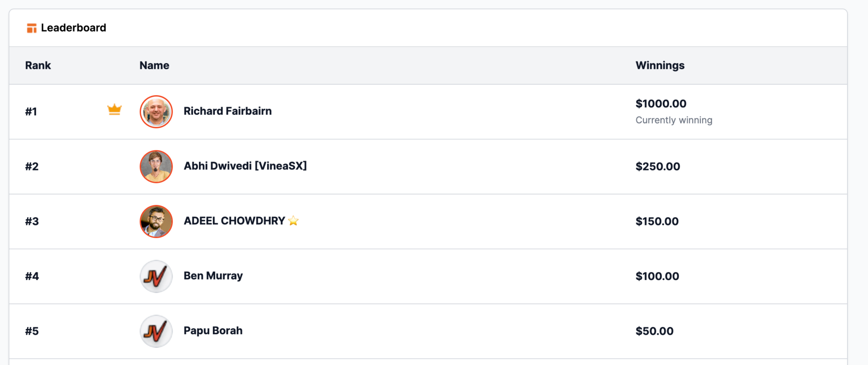Click the Leaderboard title text
868x365 pixels.
(x=74, y=28)
